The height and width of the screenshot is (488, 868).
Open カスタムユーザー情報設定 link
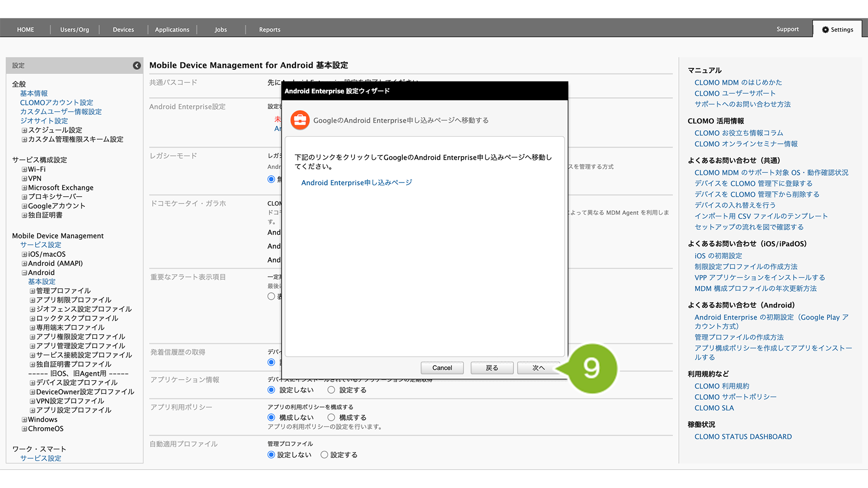pos(61,112)
